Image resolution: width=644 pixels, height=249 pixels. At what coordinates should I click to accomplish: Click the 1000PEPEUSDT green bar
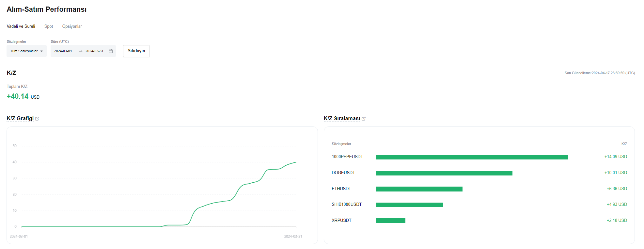pyautogui.click(x=472, y=157)
